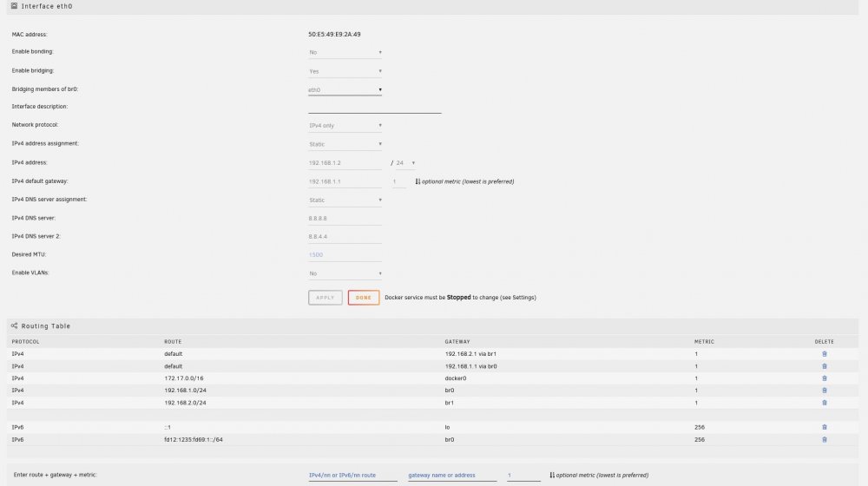
Task: Delete the 192.168.1.0/24 br0 route
Action: [x=825, y=391]
